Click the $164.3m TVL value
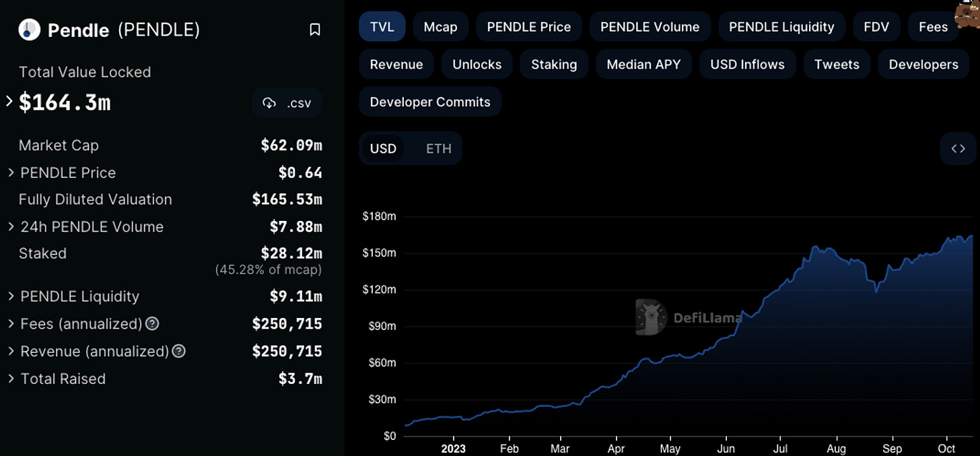980x456 pixels. (65, 102)
